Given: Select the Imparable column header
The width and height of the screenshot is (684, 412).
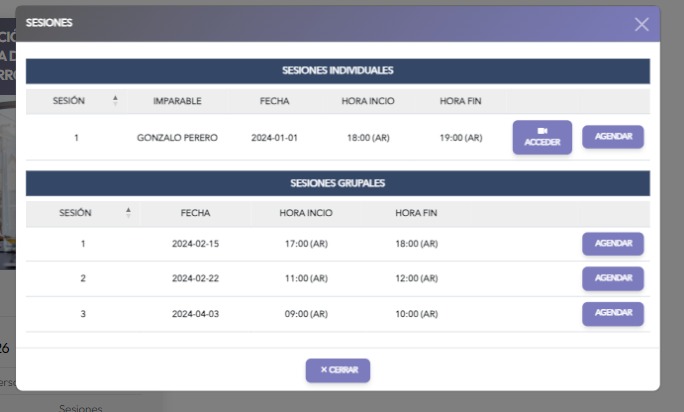Looking at the screenshot, I should pyautogui.click(x=177, y=101).
